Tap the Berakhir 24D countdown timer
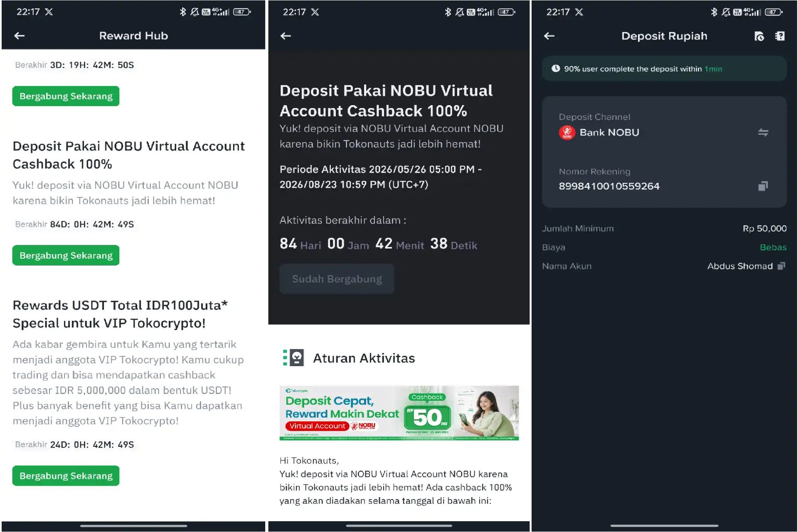This screenshot has height=532, width=798. [74, 445]
